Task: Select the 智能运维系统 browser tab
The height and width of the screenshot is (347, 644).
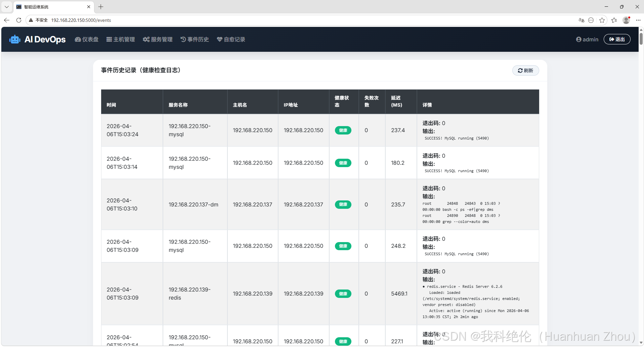Action: [54, 7]
